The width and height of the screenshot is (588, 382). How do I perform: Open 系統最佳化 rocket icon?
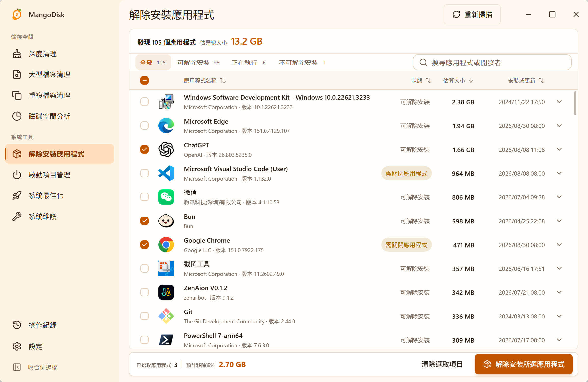(17, 196)
